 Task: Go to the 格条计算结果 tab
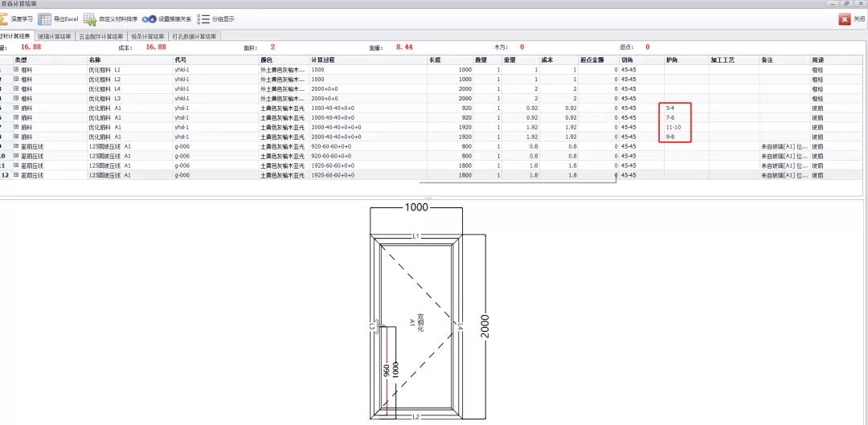pos(147,36)
